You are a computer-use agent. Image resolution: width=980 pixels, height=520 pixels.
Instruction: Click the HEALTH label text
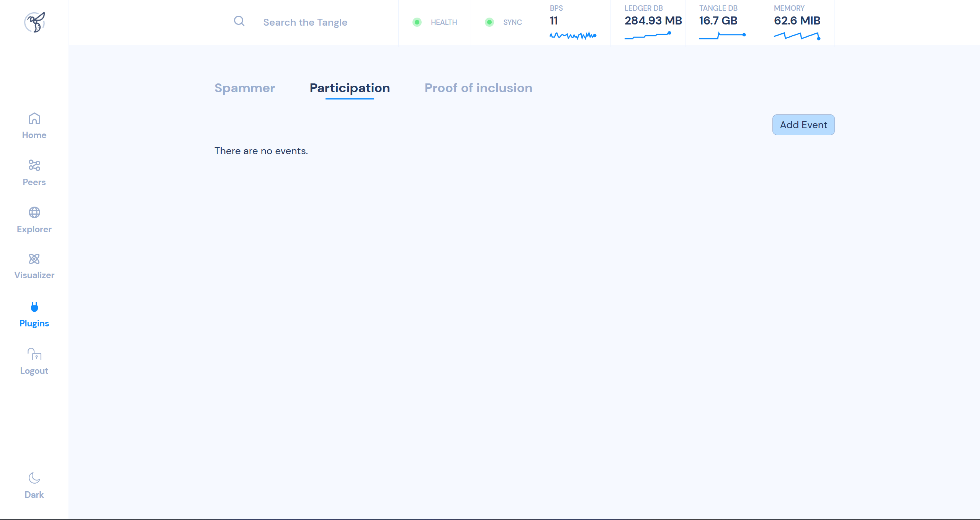click(x=444, y=22)
